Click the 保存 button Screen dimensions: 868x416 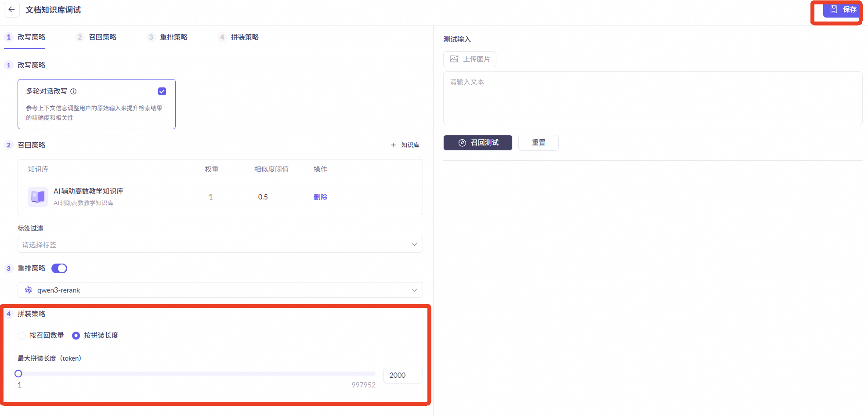click(841, 10)
